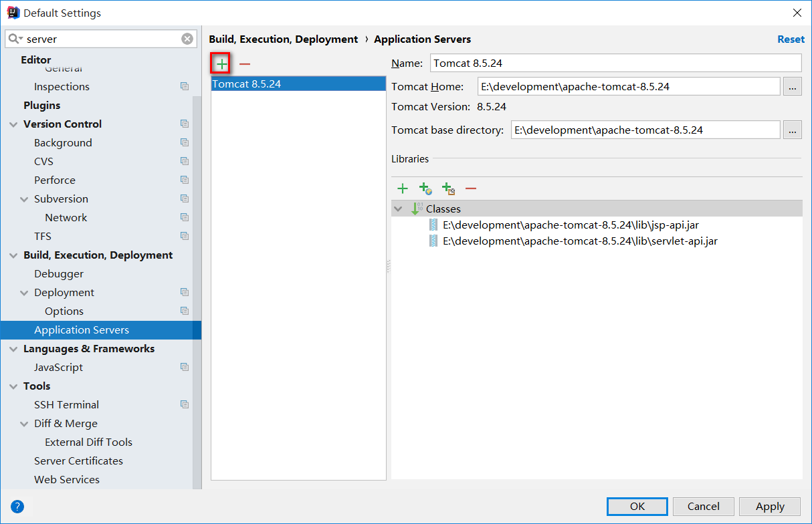
Task: Collapse the Subversion node
Action: [x=24, y=199]
